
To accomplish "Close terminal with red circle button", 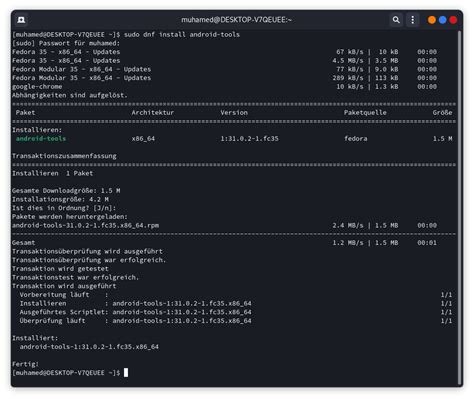I will coord(453,20).
